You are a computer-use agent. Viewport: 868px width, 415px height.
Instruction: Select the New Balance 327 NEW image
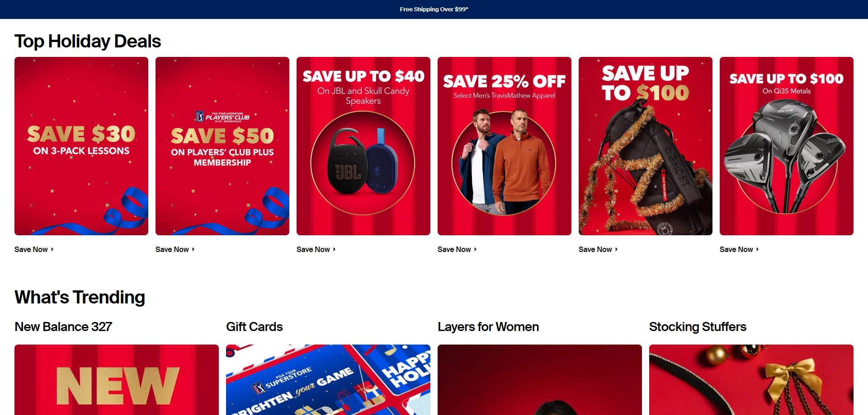[x=117, y=380]
